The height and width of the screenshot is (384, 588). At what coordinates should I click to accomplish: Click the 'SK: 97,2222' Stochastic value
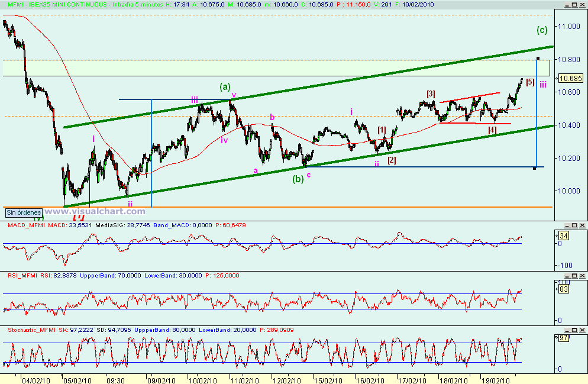point(76,330)
